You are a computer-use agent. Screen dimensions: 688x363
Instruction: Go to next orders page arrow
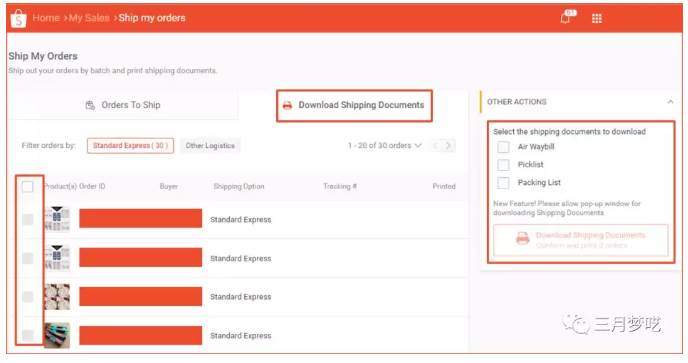click(x=448, y=145)
